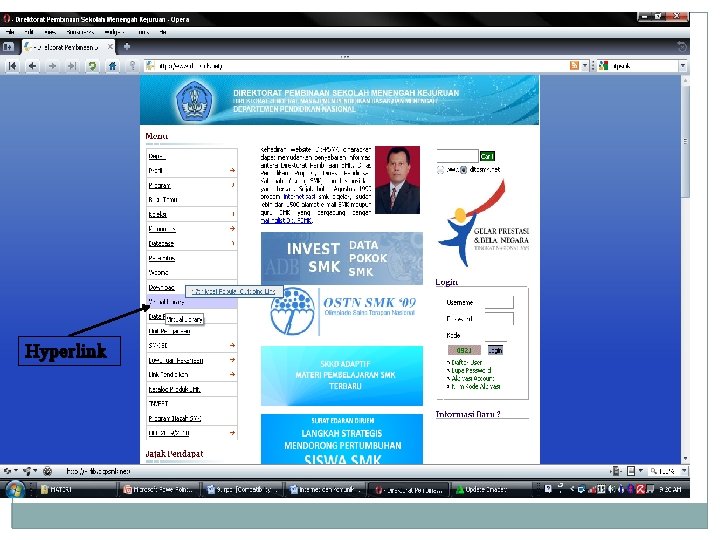Click the Gelar Prestasi & Bela Negara logo
This screenshot has height=540, width=720.
pos(483,224)
